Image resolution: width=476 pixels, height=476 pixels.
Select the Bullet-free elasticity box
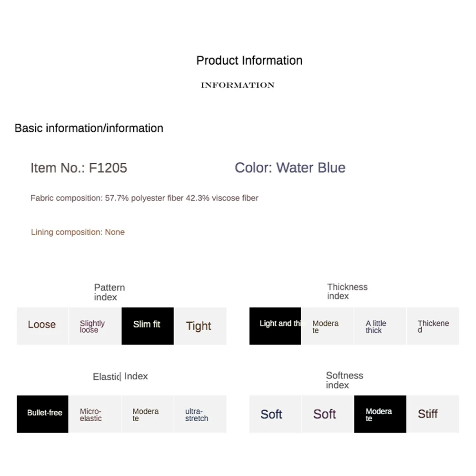tap(42, 414)
